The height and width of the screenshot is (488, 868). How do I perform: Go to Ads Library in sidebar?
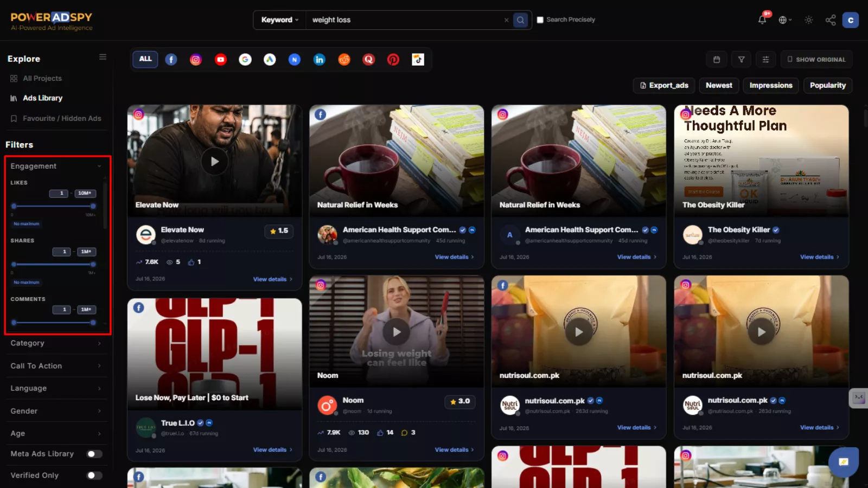[36, 98]
